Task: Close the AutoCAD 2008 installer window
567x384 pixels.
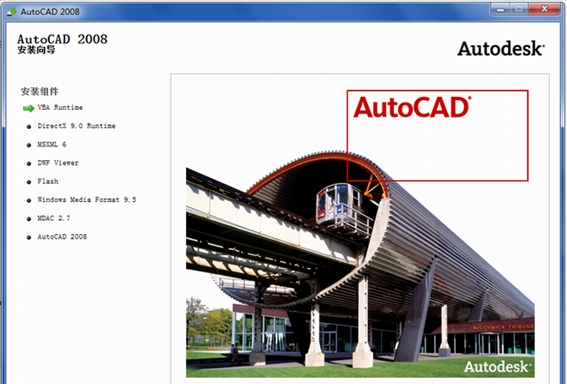Action: 545,10
